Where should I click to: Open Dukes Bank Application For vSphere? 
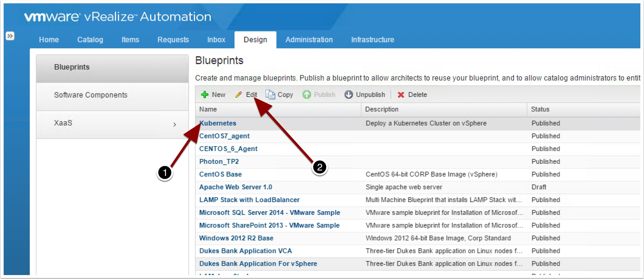click(258, 264)
